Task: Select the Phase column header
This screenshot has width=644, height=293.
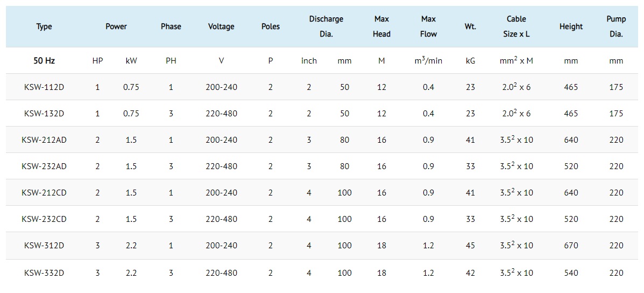Action: pyautogui.click(x=171, y=27)
